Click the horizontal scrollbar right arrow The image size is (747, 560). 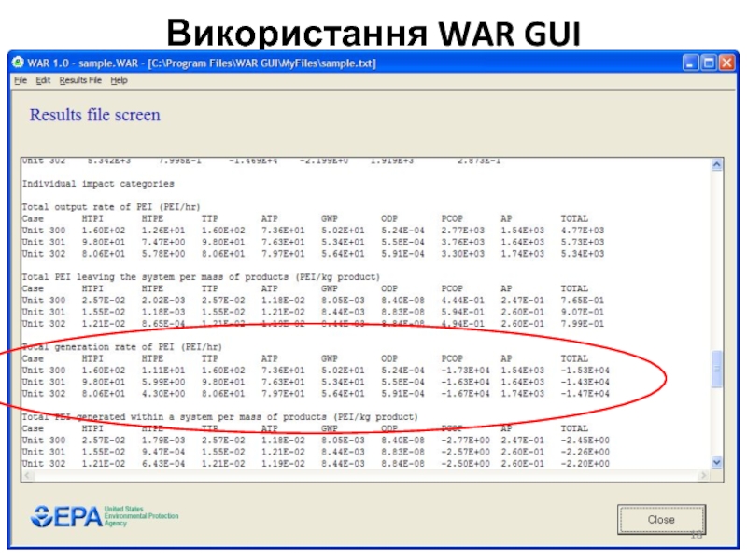704,475
